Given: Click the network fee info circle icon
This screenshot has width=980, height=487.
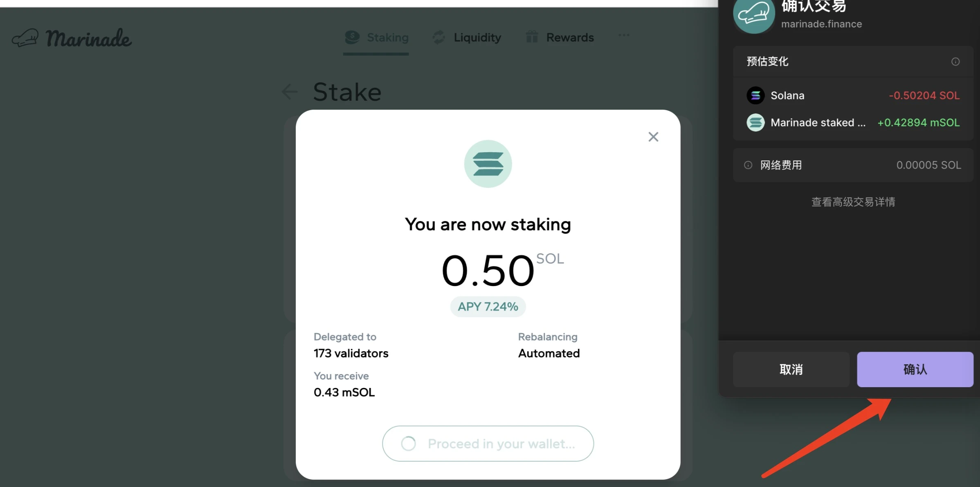Looking at the screenshot, I should click(x=748, y=165).
